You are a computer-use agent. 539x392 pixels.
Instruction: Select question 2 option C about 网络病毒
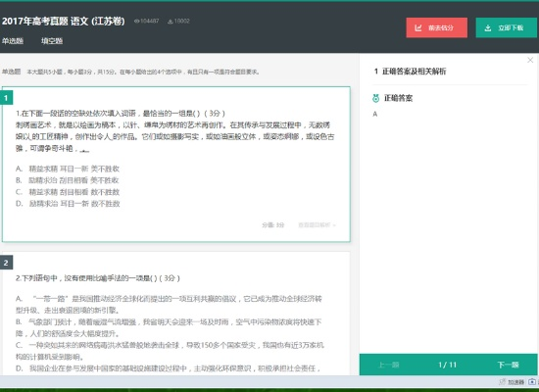click(170, 351)
